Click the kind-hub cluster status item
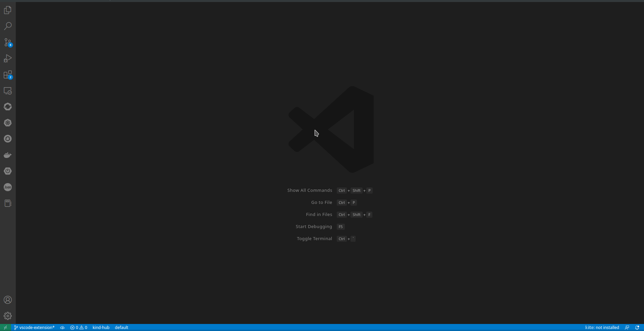The image size is (644, 331). point(101,328)
